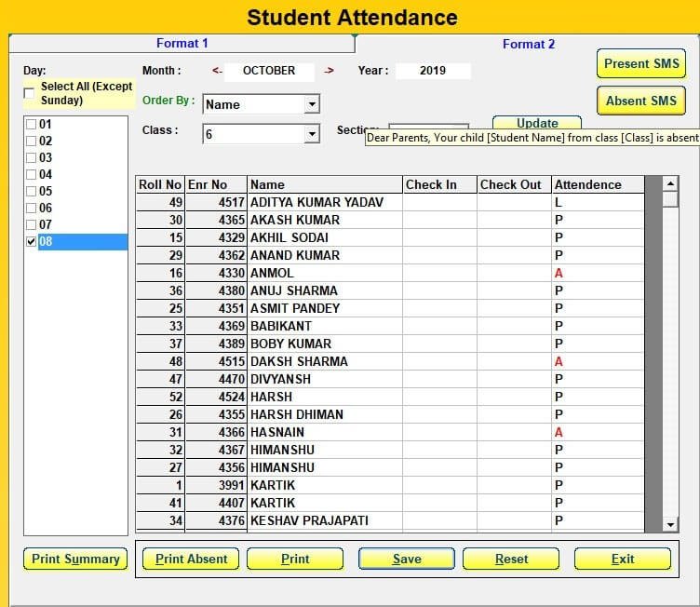Image resolution: width=700 pixels, height=607 pixels.
Task: Click HASNAIN's attendance cell marked A
Action: 598,432
